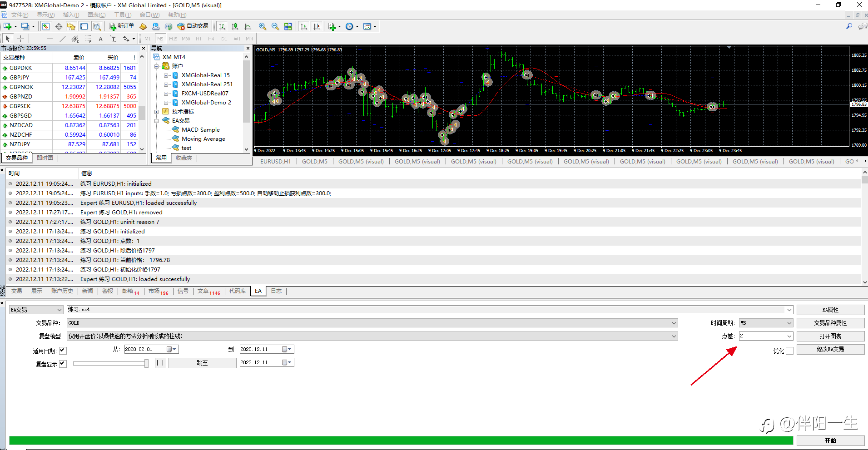
Task: Click 打开图表 open chart button
Action: (x=830, y=336)
